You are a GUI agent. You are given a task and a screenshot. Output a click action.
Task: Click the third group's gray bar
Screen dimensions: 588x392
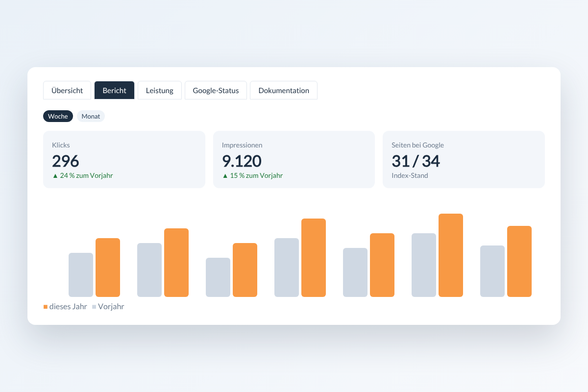point(218,277)
